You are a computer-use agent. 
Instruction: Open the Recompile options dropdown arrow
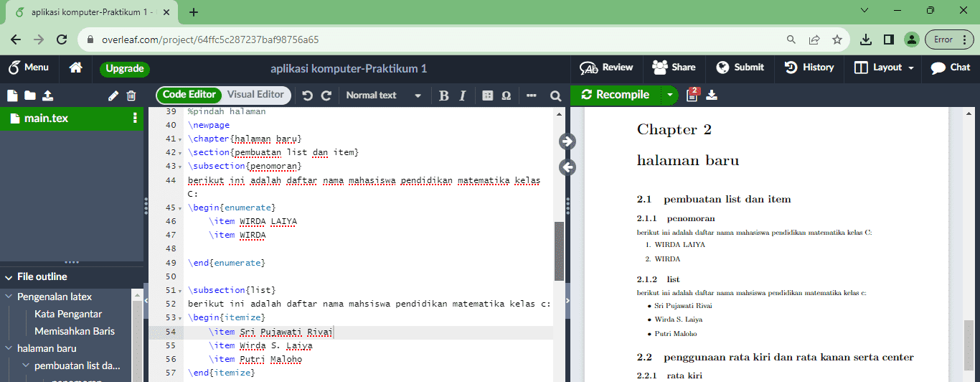pos(669,95)
